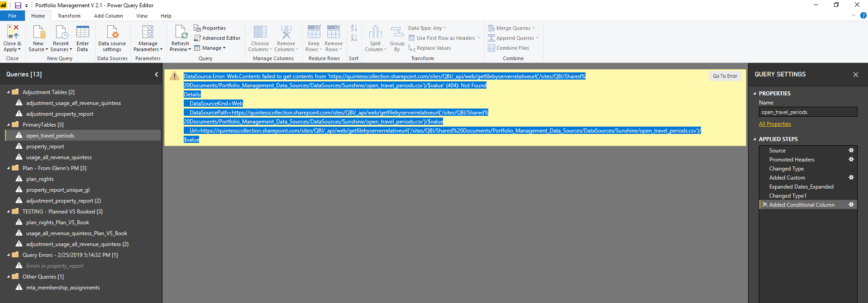The height and width of the screenshot is (303, 868).
Task: Switch to the Transform ribbon tab
Action: 69,16
